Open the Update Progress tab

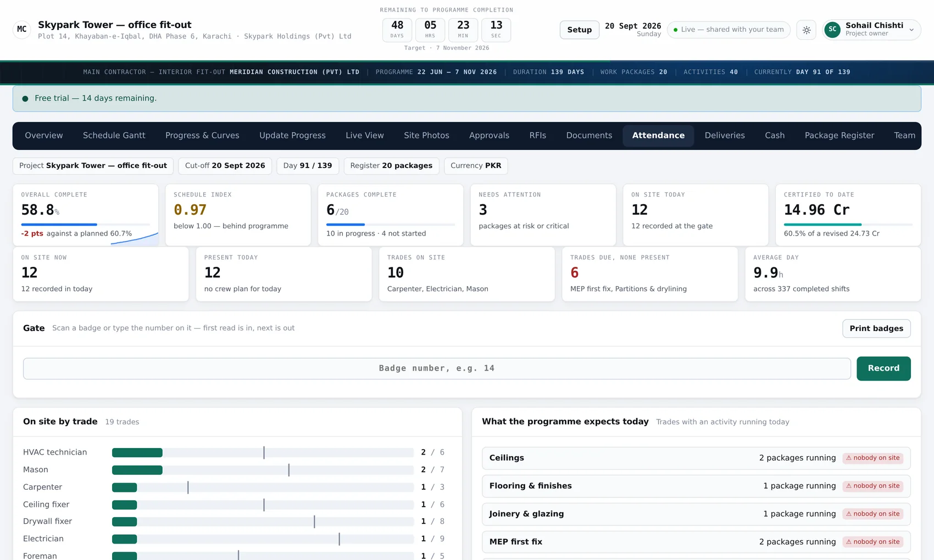(292, 136)
